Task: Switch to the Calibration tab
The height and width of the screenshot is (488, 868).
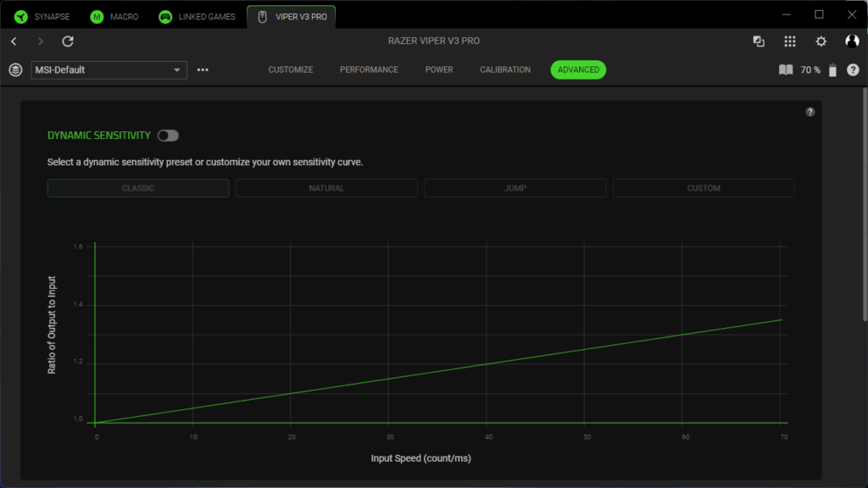Action: (x=505, y=69)
